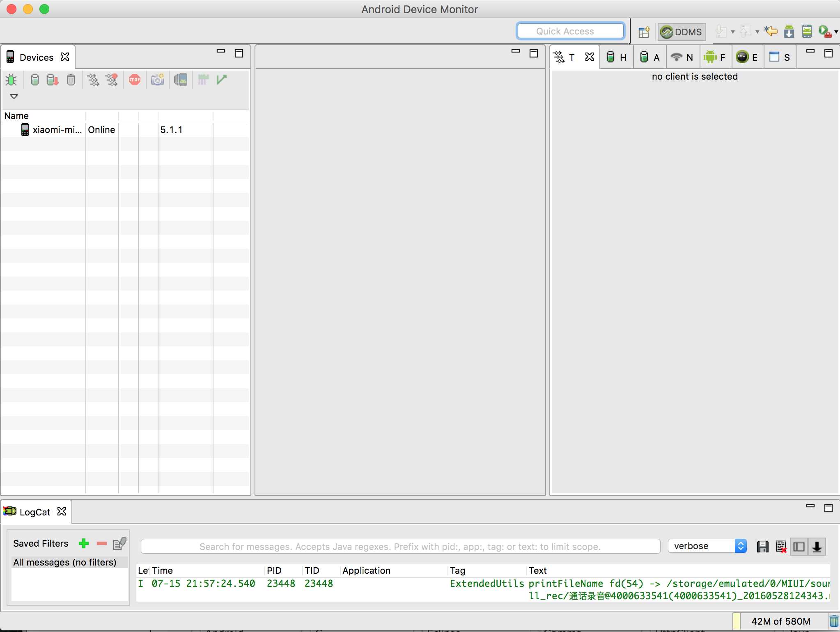Switch to the System Information (S) tab
This screenshot has width=840, height=632.
(780, 57)
